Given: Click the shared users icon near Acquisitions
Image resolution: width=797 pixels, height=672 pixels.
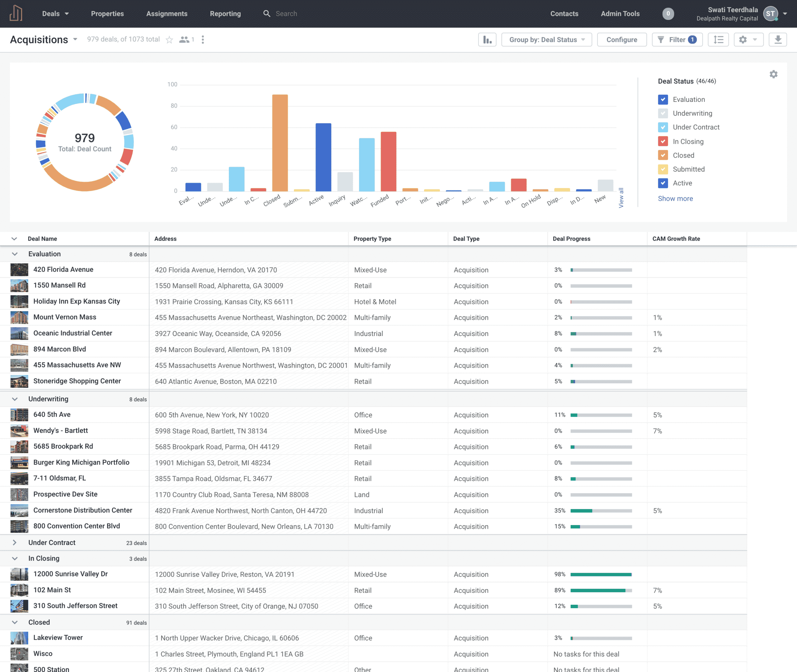Looking at the screenshot, I should [186, 39].
